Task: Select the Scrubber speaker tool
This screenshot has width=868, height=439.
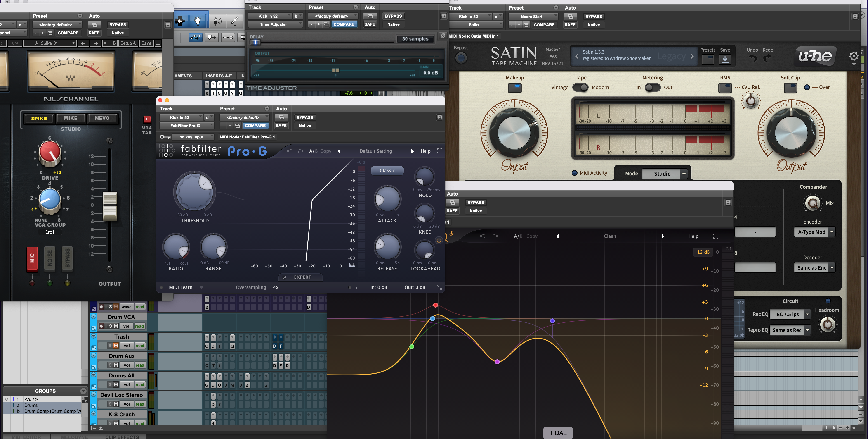Action: (218, 21)
